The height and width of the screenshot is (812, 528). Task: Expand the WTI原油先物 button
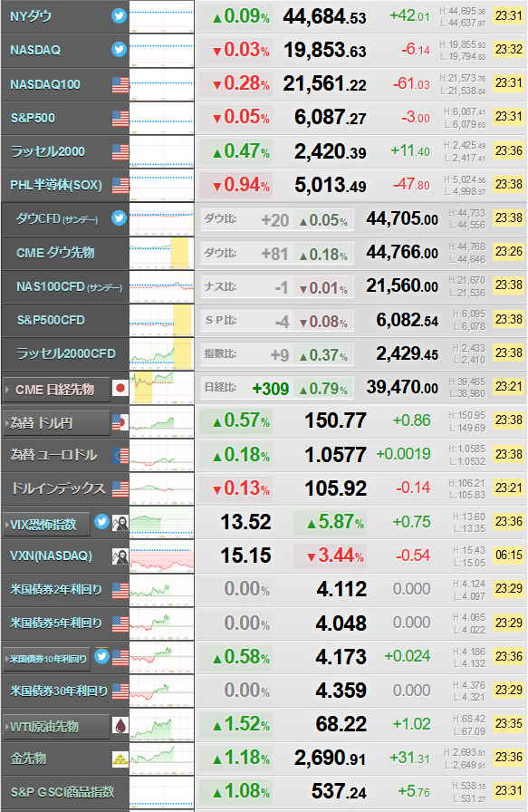point(56,727)
